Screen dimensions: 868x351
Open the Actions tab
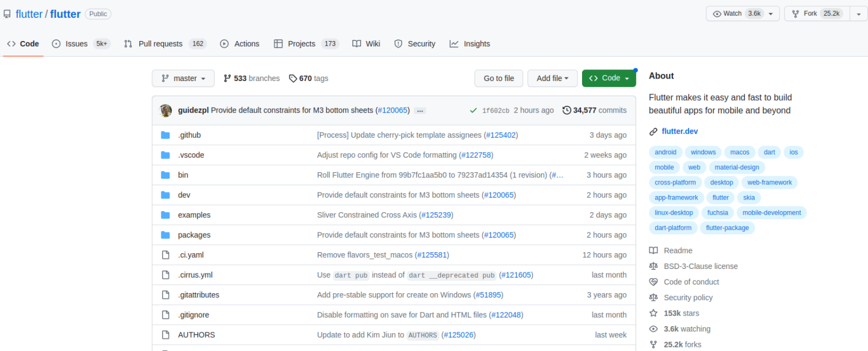(x=240, y=43)
